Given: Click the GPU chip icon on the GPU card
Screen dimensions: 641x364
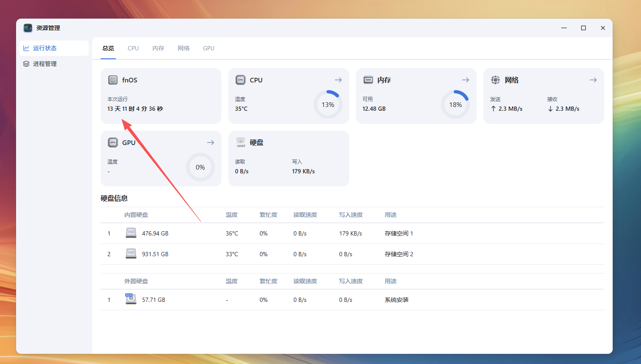Looking at the screenshot, I should tap(113, 142).
